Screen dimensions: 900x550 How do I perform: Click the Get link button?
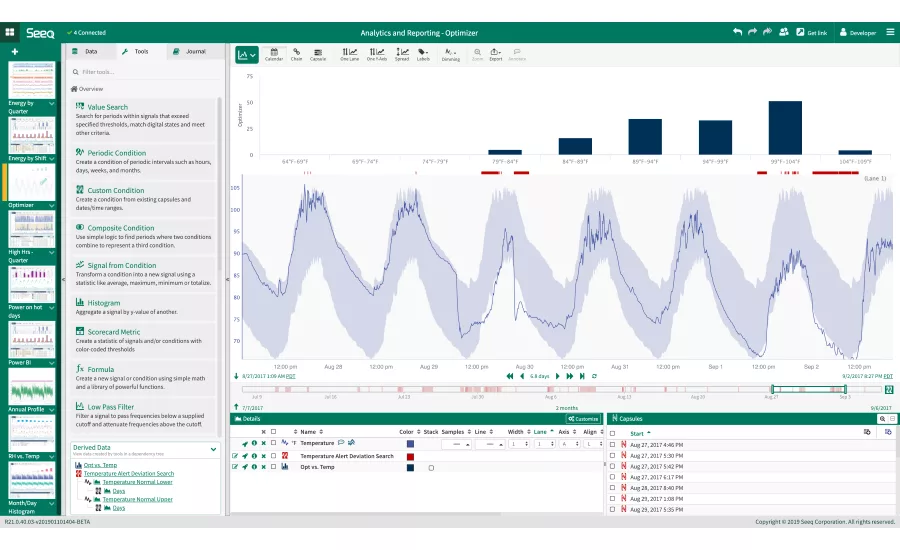click(x=812, y=33)
